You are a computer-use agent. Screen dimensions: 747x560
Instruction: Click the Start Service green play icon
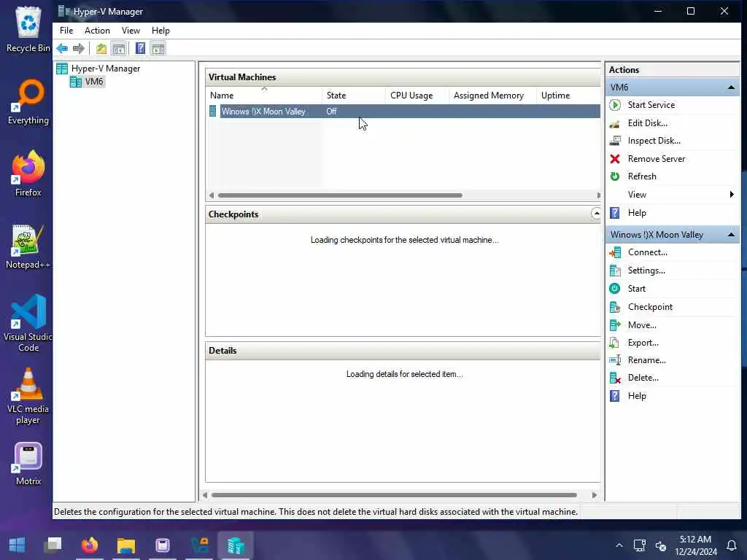click(x=614, y=105)
